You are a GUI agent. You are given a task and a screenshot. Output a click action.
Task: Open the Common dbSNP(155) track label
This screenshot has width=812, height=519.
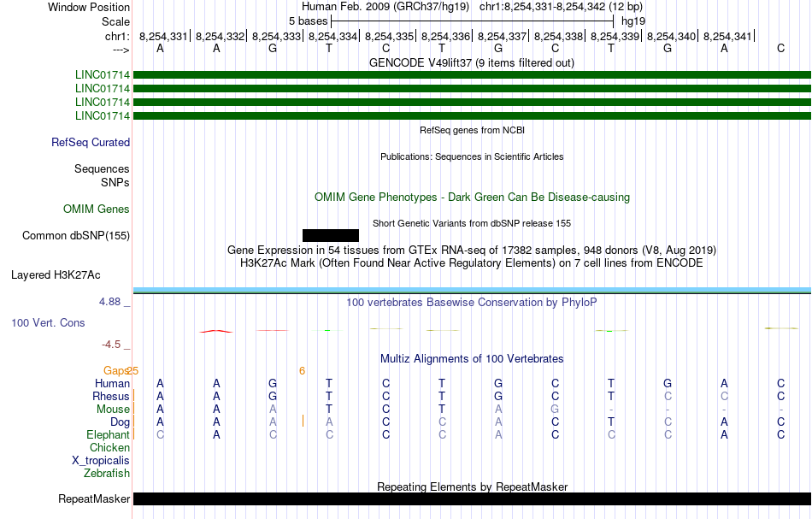pyautogui.click(x=76, y=236)
